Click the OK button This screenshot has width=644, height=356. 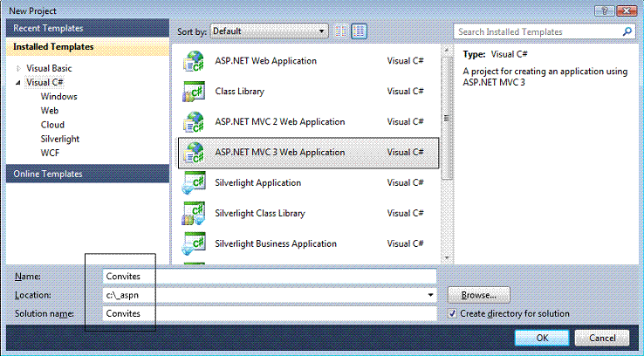tap(542, 338)
